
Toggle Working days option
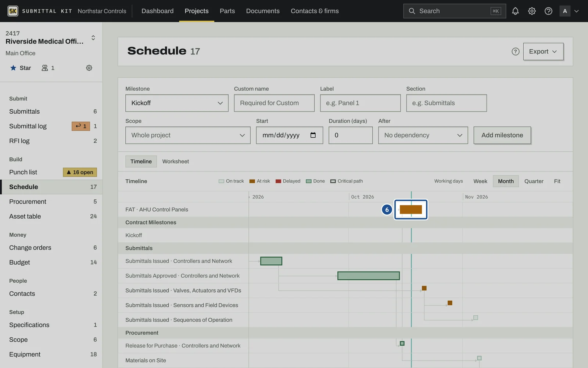(448, 181)
